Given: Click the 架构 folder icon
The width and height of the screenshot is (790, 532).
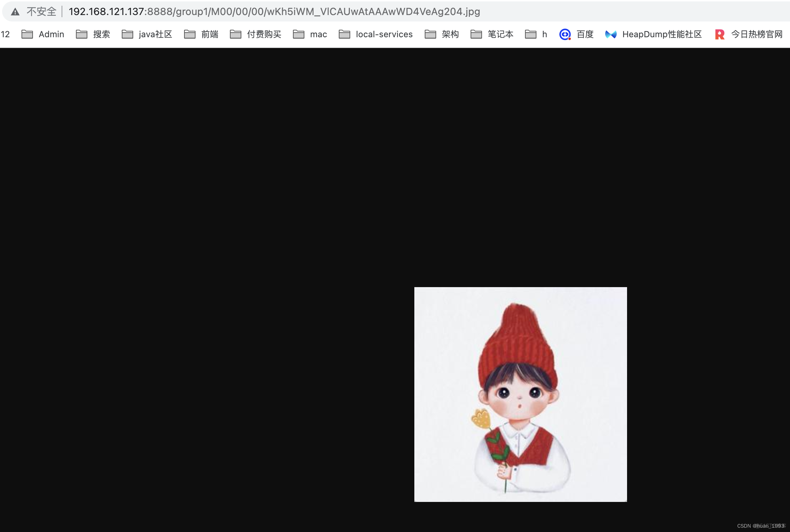Looking at the screenshot, I should (x=430, y=34).
